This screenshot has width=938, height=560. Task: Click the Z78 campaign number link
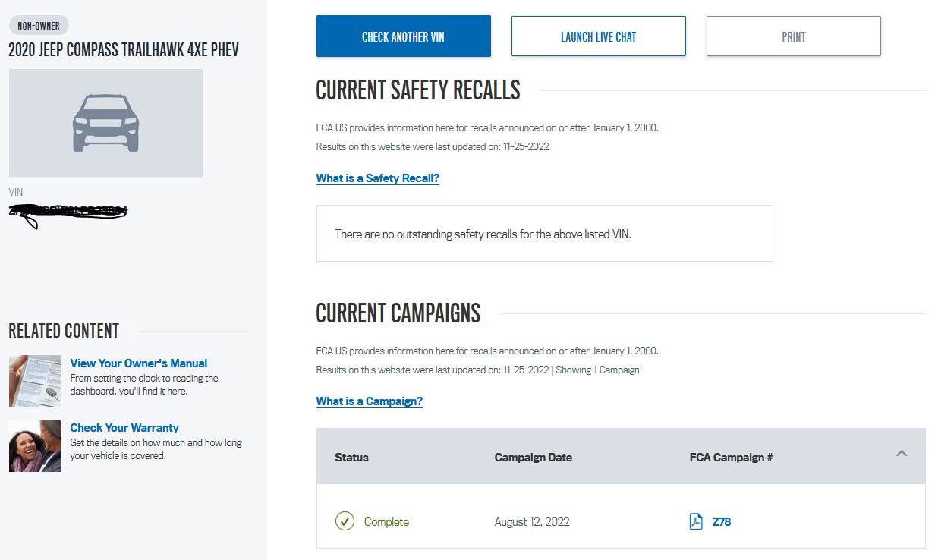721,522
